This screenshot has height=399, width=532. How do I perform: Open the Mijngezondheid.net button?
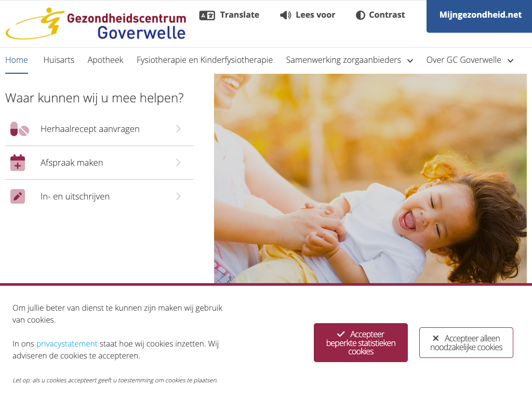pos(480,16)
